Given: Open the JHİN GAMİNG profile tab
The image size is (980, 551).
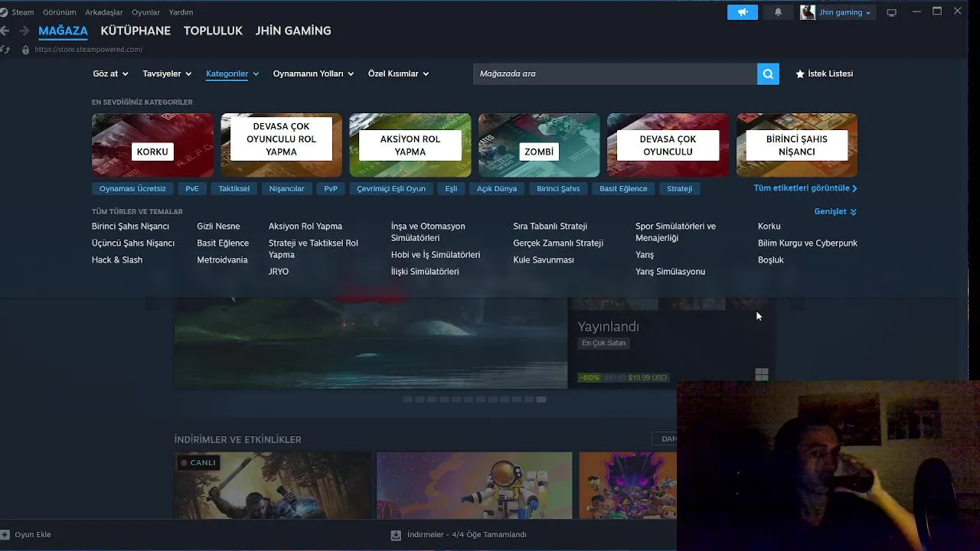Looking at the screenshot, I should pos(293,31).
